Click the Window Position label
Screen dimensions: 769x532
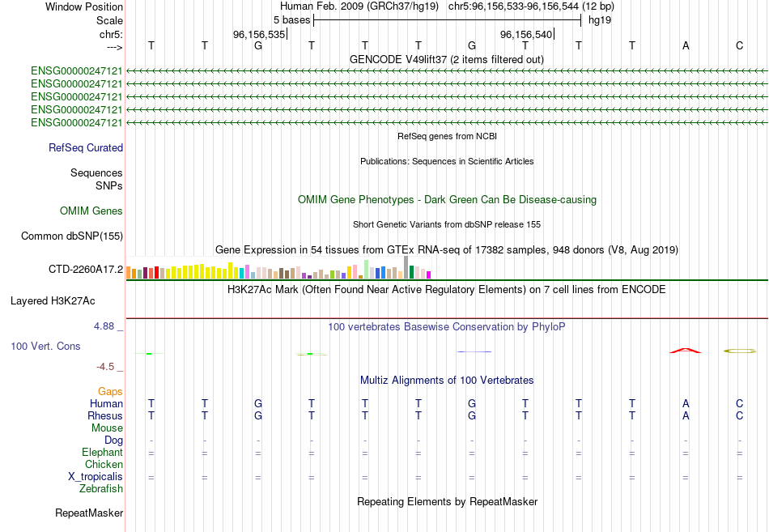[x=84, y=6]
